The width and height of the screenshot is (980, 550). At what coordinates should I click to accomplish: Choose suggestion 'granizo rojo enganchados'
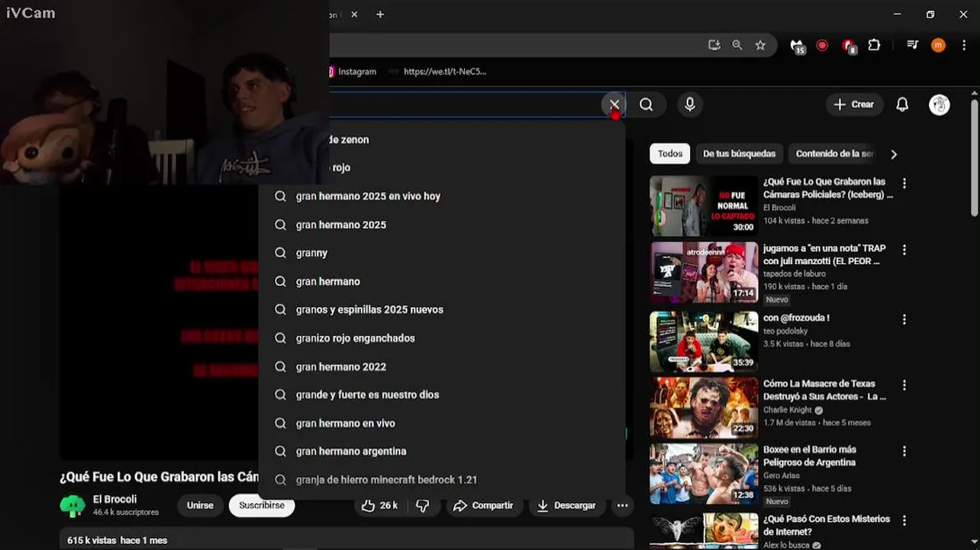pos(442,338)
